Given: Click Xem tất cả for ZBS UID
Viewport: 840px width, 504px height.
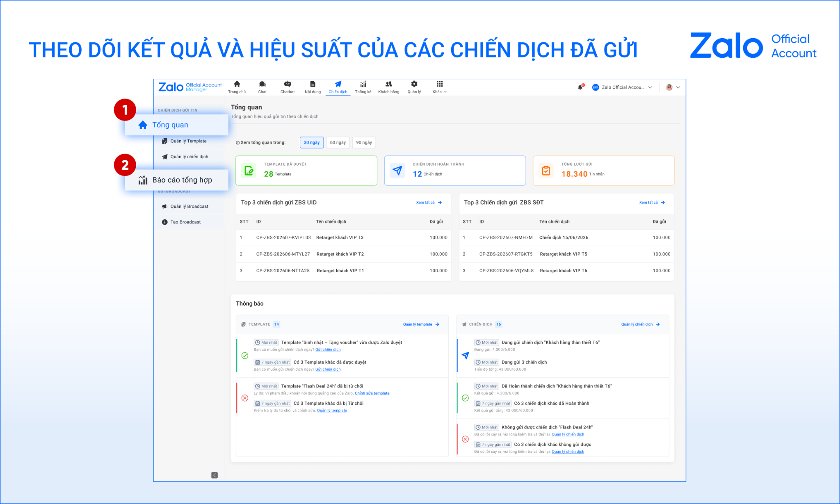Looking at the screenshot, I should (x=429, y=203).
